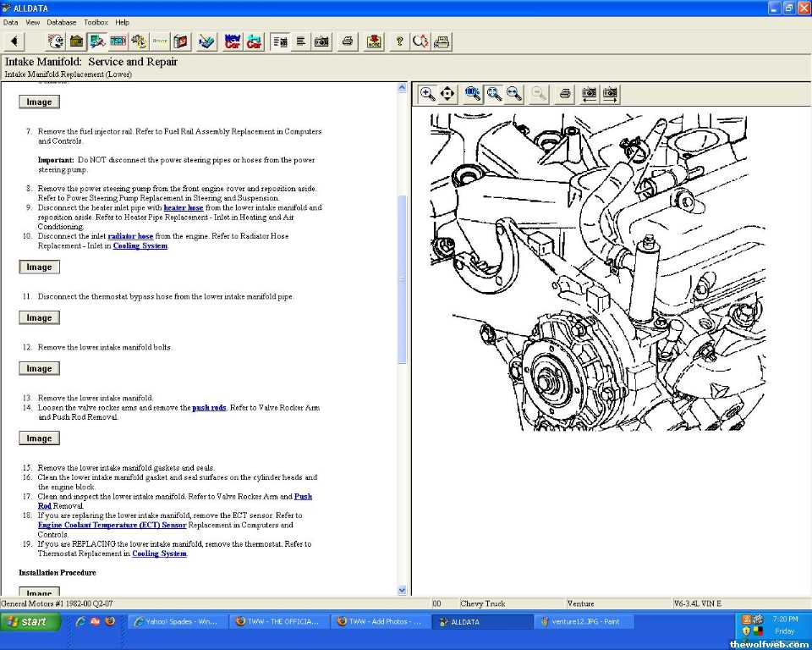Screen dimensions: 812x650
Task: Open the 'radiator hose' hyperlink
Action: 130,236
